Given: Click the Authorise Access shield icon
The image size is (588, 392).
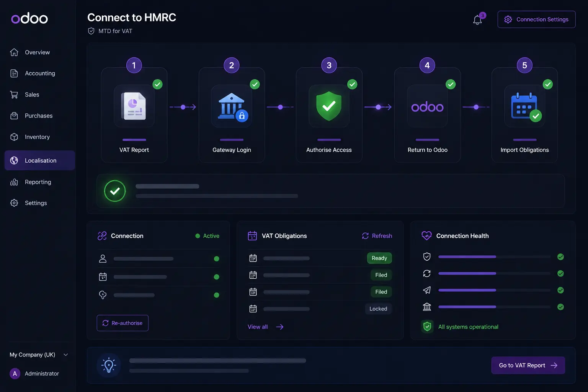Looking at the screenshot, I should [x=329, y=106].
